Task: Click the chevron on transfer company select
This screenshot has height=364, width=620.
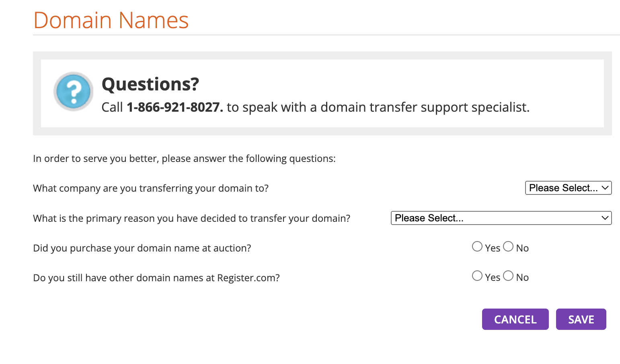Action: point(605,188)
